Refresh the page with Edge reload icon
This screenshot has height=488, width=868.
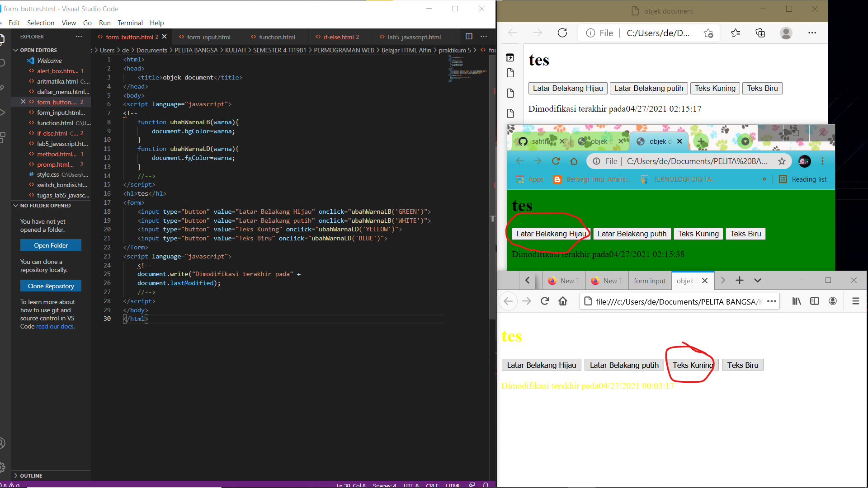click(x=562, y=33)
